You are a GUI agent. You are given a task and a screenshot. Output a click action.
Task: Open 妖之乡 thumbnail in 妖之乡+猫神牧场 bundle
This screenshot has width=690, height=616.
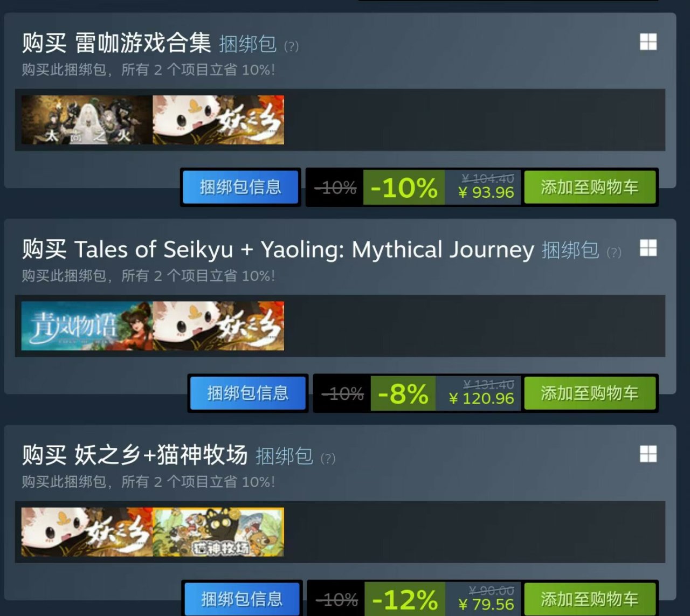pos(87,532)
